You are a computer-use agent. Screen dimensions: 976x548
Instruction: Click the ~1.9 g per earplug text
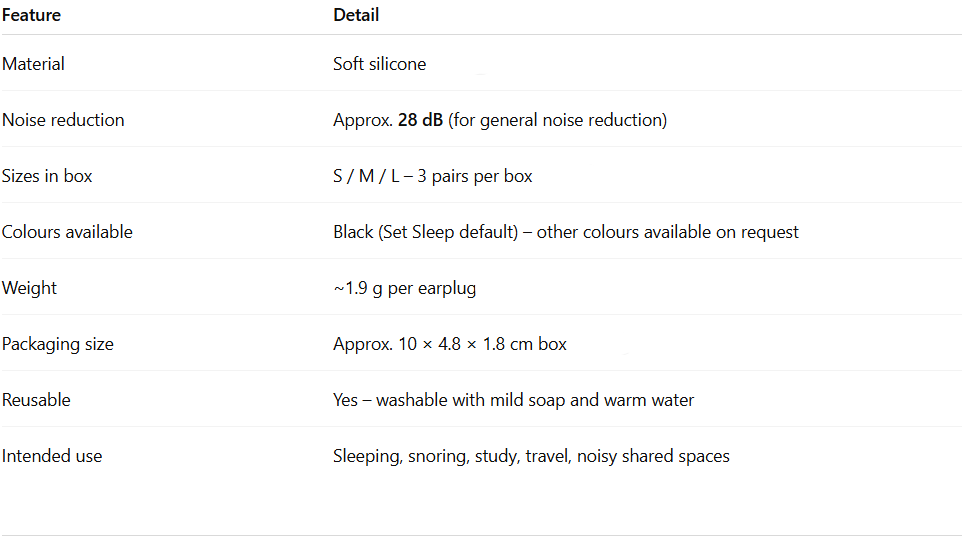404,288
